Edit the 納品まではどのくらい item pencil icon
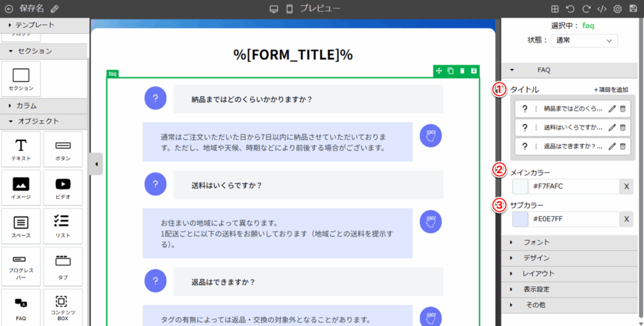This screenshot has height=326, width=644. coord(612,109)
